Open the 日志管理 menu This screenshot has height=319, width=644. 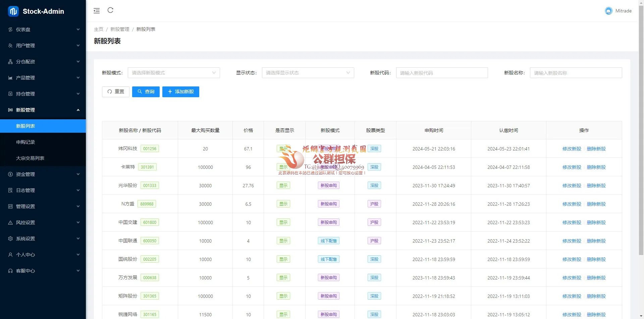[43, 190]
